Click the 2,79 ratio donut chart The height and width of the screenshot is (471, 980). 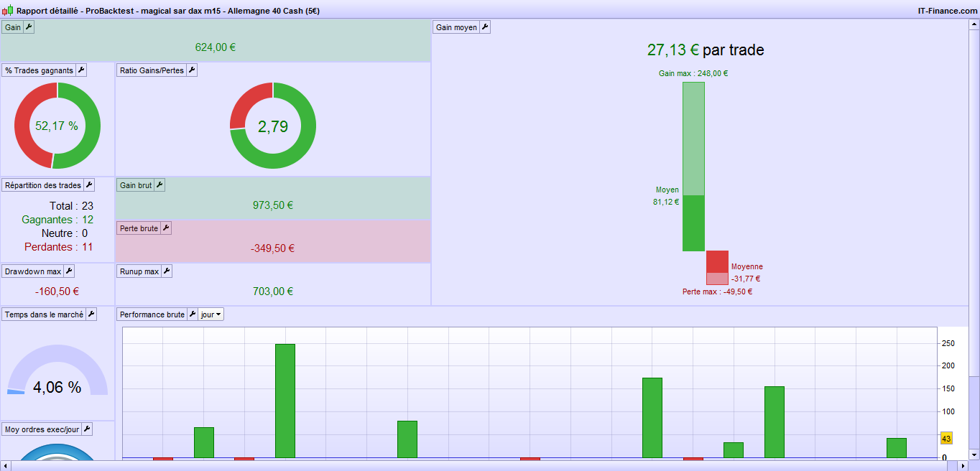(273, 126)
